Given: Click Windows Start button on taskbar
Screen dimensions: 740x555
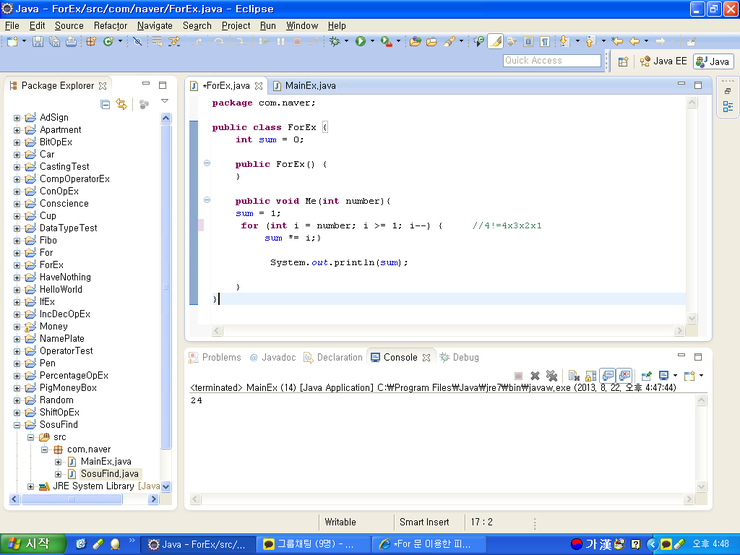Looking at the screenshot, I should click(x=28, y=544).
